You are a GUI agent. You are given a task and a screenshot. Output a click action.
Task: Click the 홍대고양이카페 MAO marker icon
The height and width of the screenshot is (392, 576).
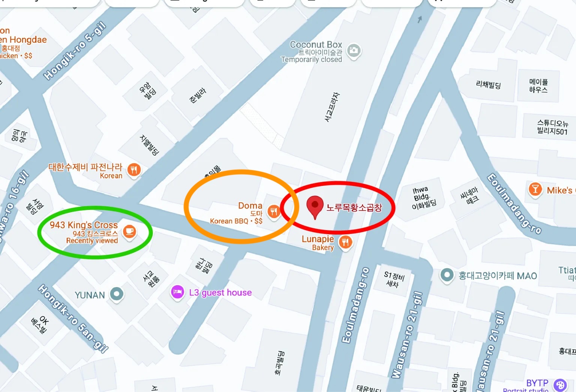coord(447,275)
